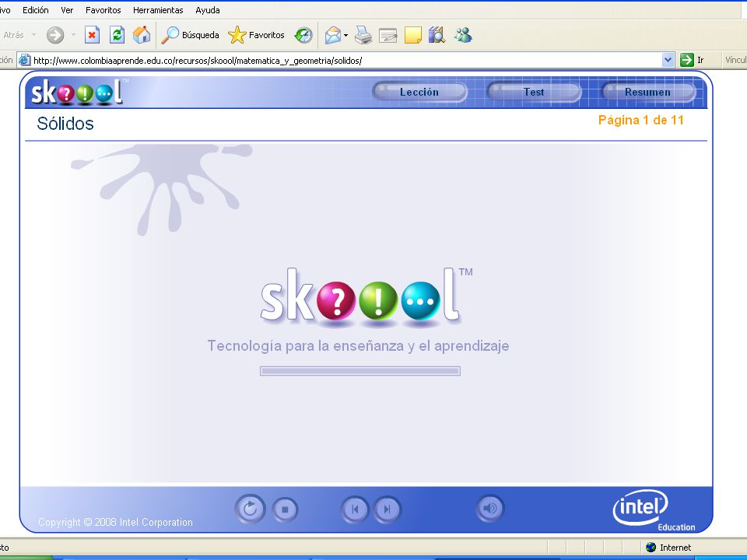Switch to the Test tab

pos(534,92)
